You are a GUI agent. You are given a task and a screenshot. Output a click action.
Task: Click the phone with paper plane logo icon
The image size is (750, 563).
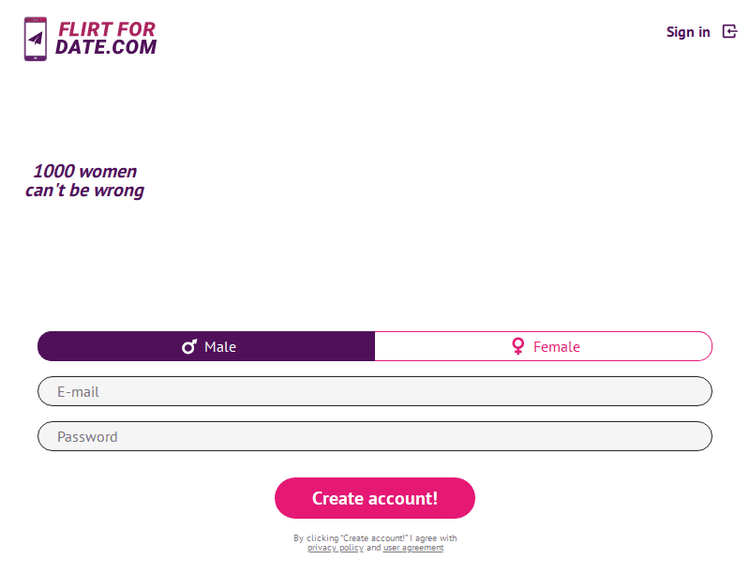[x=36, y=39]
